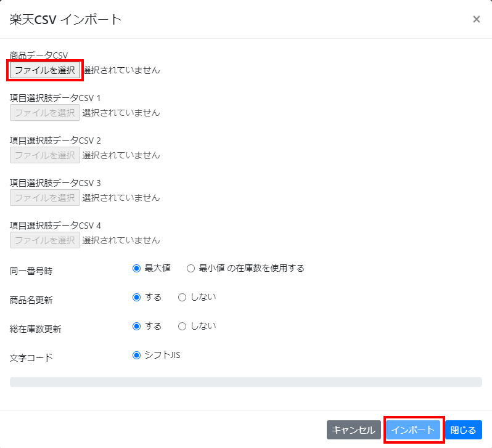Click the 同一番号時 label
Viewport: 492px width, 448px height.
click(x=31, y=271)
